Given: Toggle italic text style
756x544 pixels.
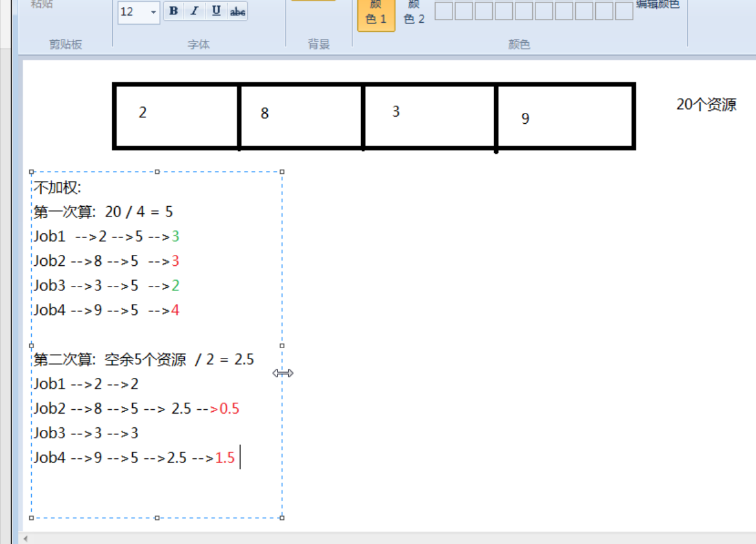Looking at the screenshot, I should pyautogui.click(x=195, y=11).
